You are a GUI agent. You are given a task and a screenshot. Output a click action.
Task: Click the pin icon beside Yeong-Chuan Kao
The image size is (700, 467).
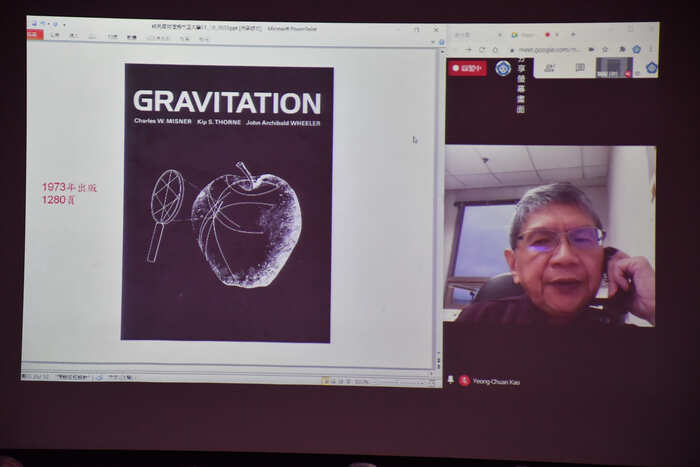pos(450,379)
